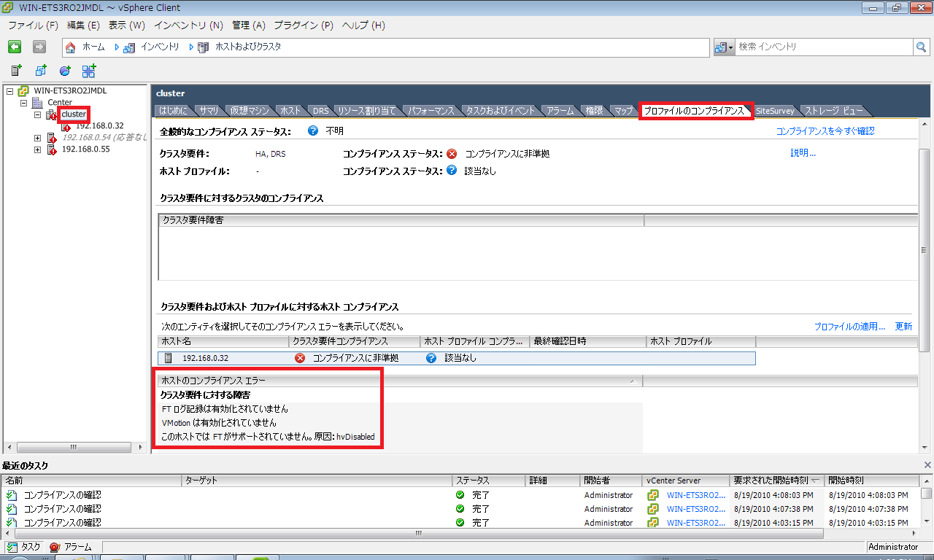Open the インベントリ (N) menu

pyautogui.click(x=188, y=25)
